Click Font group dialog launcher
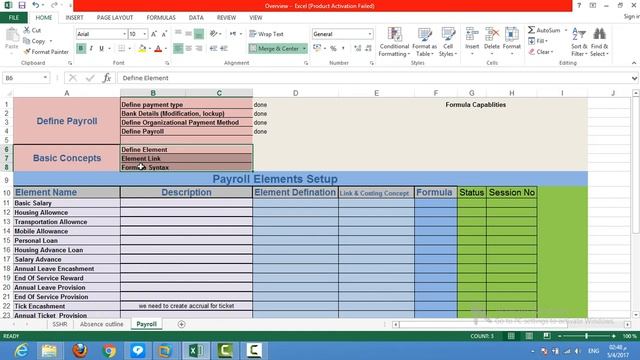This screenshot has width=640, height=360. [x=167, y=63]
